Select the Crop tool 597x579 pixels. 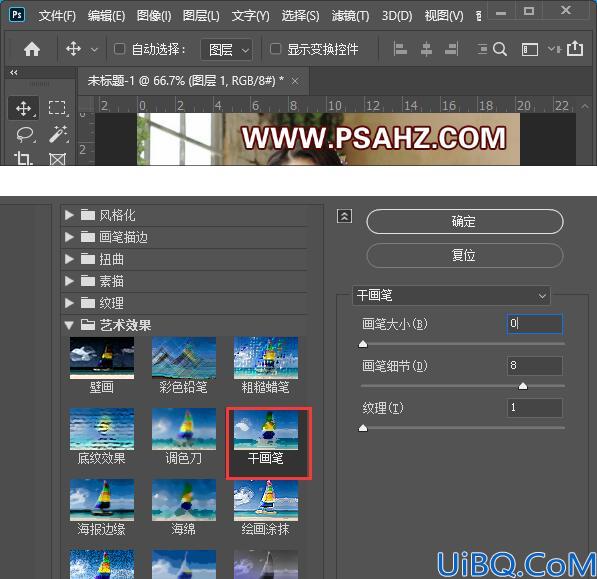tap(24, 158)
